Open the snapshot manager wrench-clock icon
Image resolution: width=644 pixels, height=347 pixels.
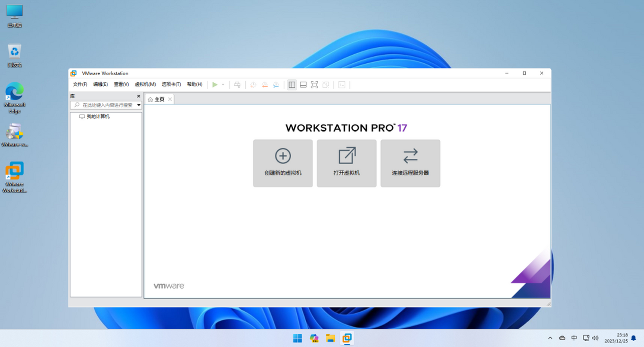(x=276, y=85)
